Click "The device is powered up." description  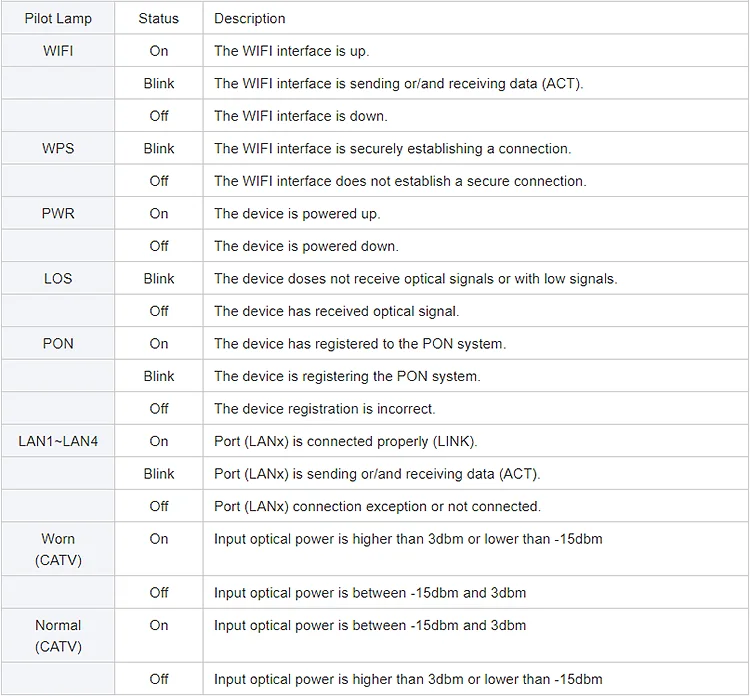[297, 213]
